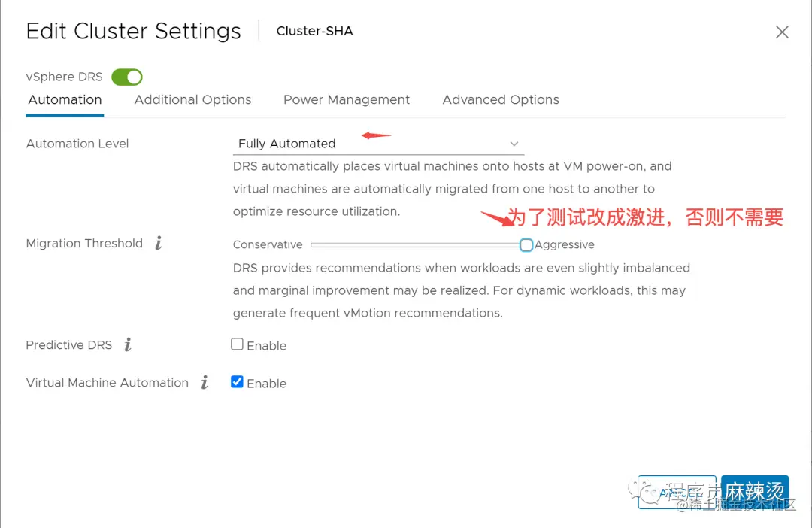812x528 pixels.
Task: Enable the Predictive DRS checkbox
Action: (237, 344)
